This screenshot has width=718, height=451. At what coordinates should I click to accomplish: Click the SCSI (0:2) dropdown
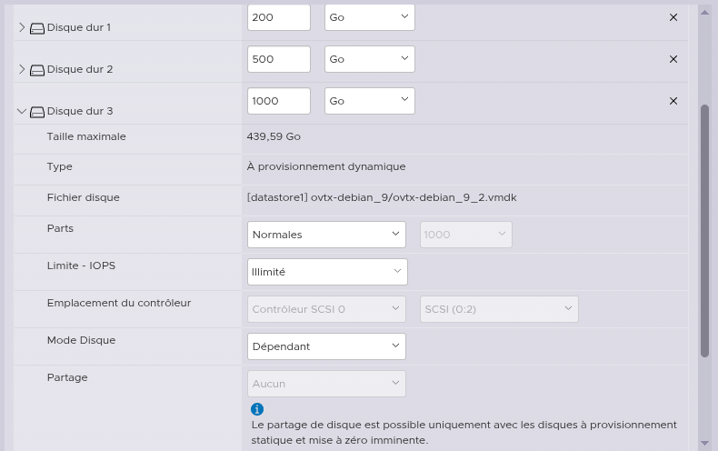click(x=499, y=309)
